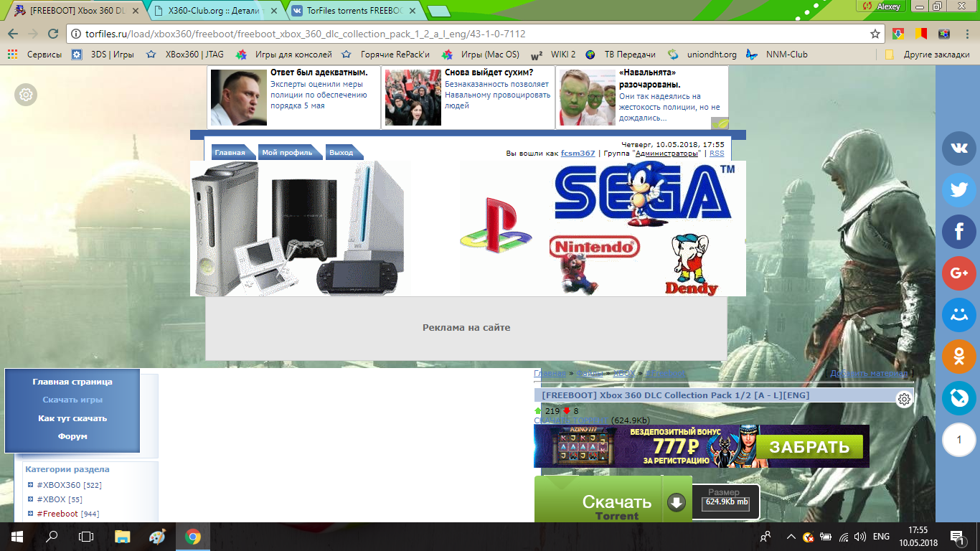This screenshot has width=980, height=551.
Task: Click the Добавить материал link
Action: [869, 373]
